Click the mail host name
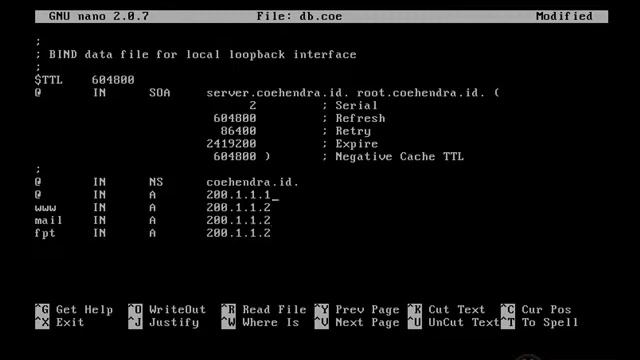This screenshot has height=360, width=640. pyautogui.click(x=49, y=220)
